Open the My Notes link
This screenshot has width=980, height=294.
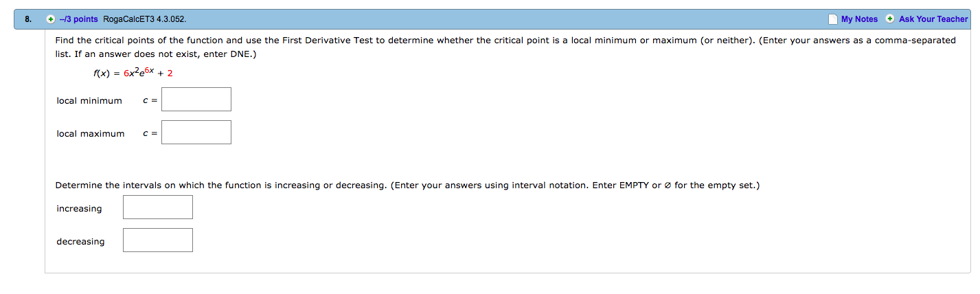click(x=859, y=19)
